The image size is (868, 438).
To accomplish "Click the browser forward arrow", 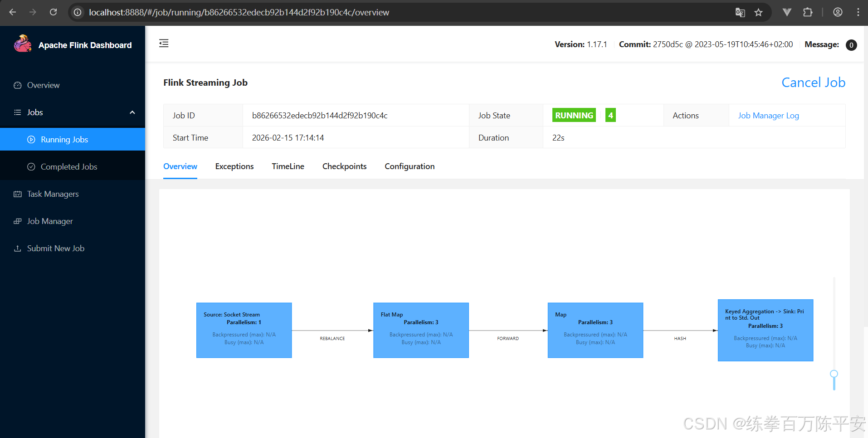I will pos(33,12).
